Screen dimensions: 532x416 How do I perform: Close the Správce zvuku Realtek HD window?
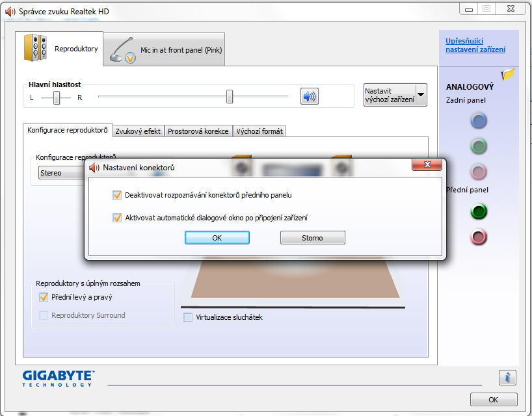pos(511,9)
